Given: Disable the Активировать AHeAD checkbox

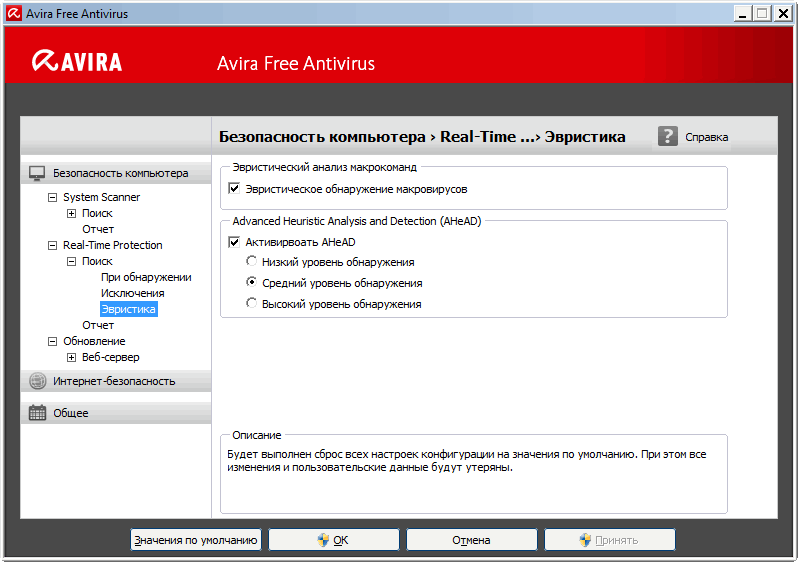Looking at the screenshot, I should 235,242.
